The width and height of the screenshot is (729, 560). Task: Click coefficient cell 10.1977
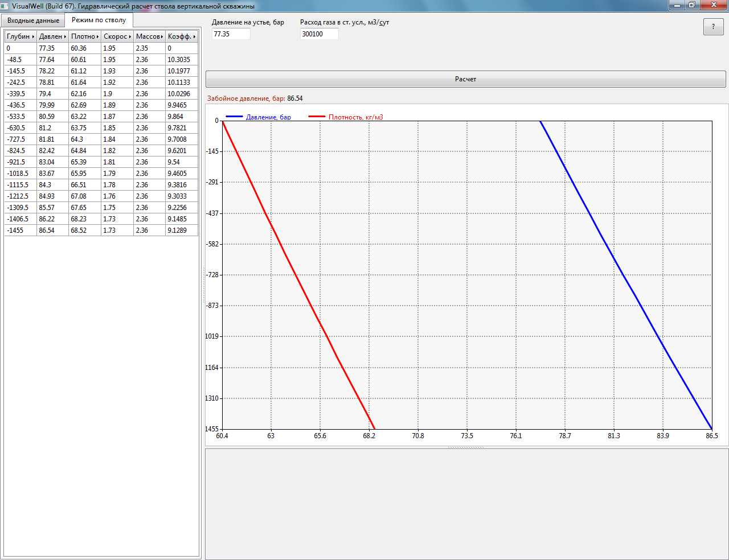coord(182,71)
